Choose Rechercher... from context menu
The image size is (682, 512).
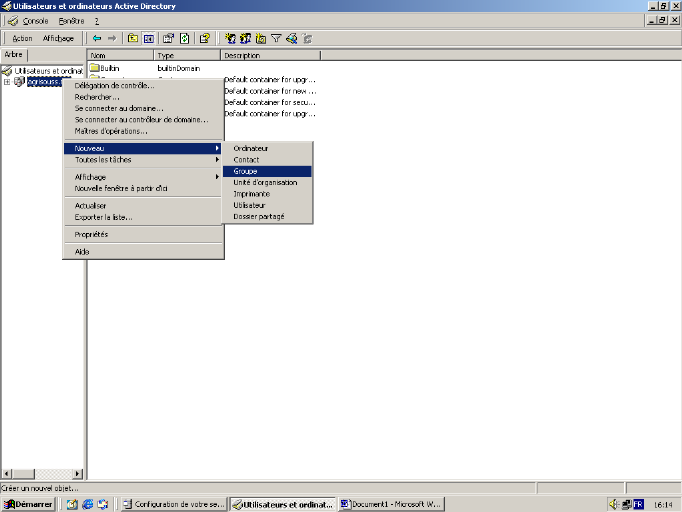(x=144, y=97)
